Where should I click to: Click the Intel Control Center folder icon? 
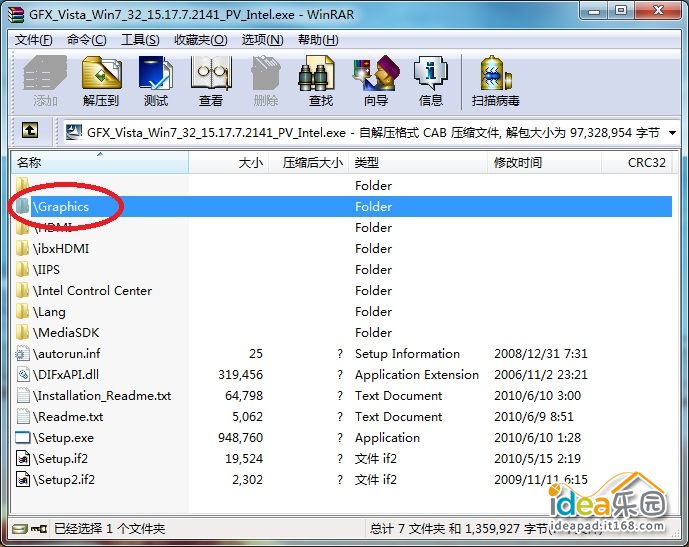tap(22, 290)
